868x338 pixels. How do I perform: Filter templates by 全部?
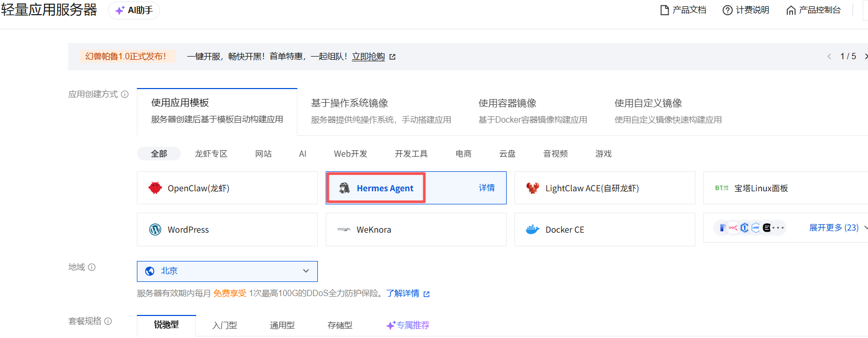[159, 154]
